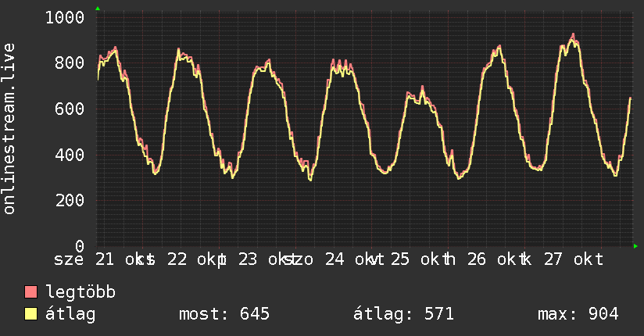
Task: Click the green arrow ending the x-axis
Action: point(635,246)
